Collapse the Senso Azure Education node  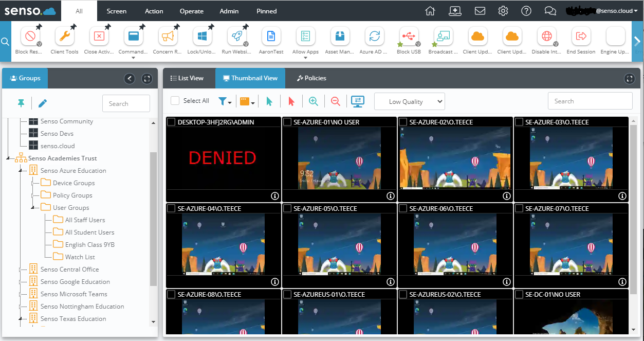pyautogui.click(x=21, y=171)
